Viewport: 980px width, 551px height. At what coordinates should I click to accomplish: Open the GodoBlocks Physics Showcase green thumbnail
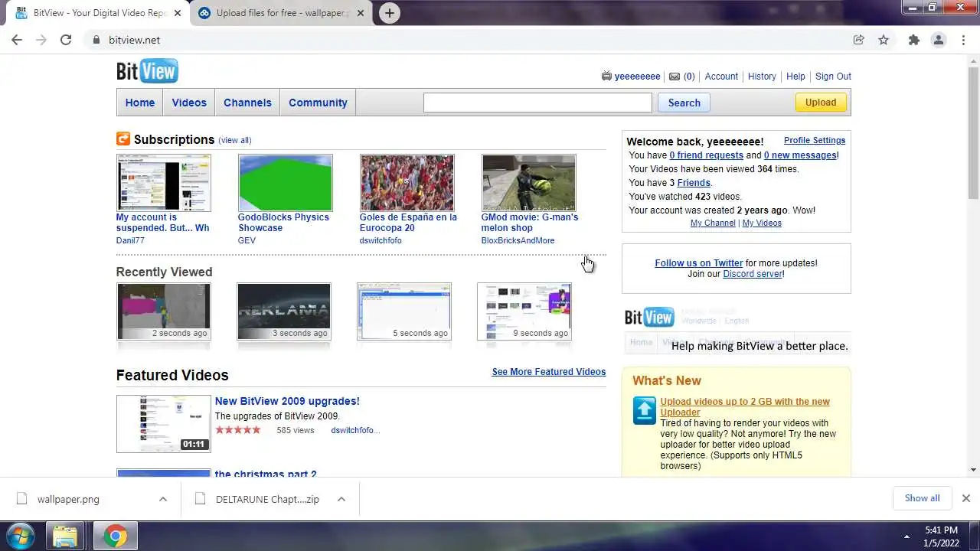pos(285,183)
